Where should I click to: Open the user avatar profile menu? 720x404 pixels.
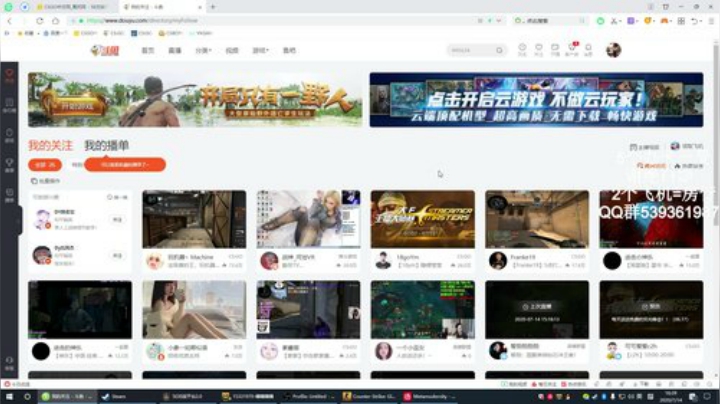pos(613,50)
